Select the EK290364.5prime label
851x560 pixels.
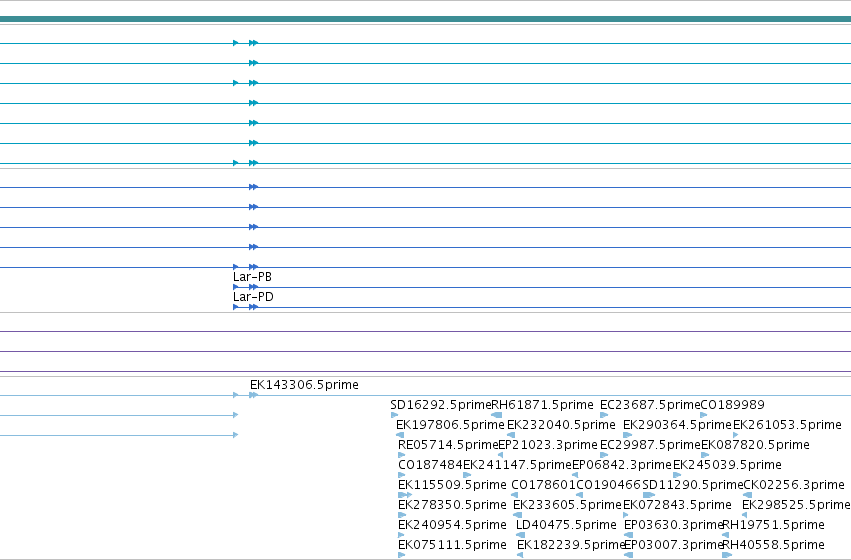677,425
